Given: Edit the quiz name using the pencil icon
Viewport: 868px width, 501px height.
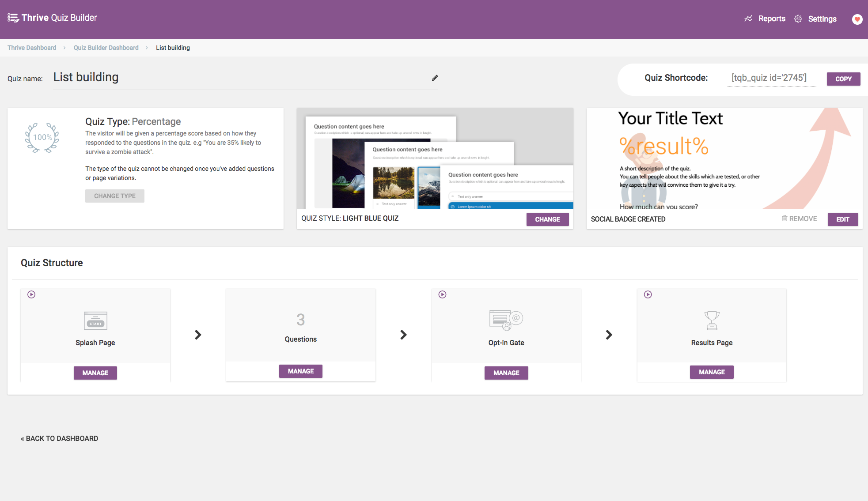Looking at the screenshot, I should tap(435, 78).
